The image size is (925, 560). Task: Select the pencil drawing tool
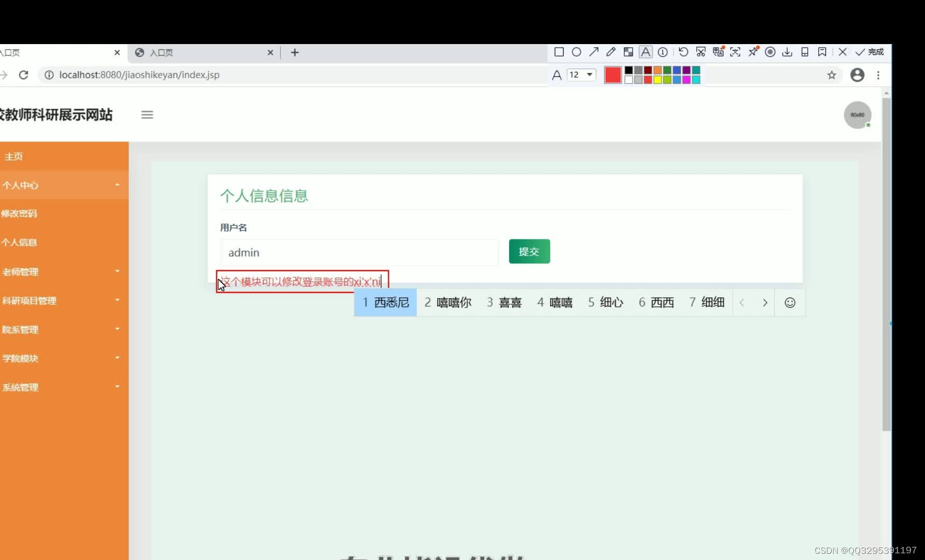tap(611, 52)
